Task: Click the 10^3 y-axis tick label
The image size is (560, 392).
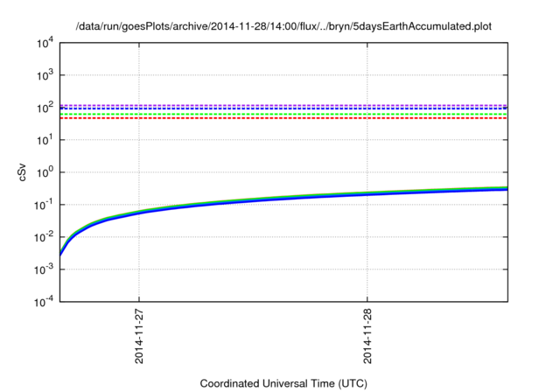Action: tap(45, 75)
